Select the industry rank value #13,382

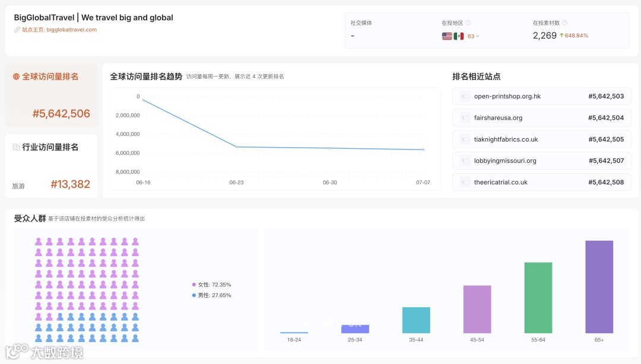click(x=70, y=184)
